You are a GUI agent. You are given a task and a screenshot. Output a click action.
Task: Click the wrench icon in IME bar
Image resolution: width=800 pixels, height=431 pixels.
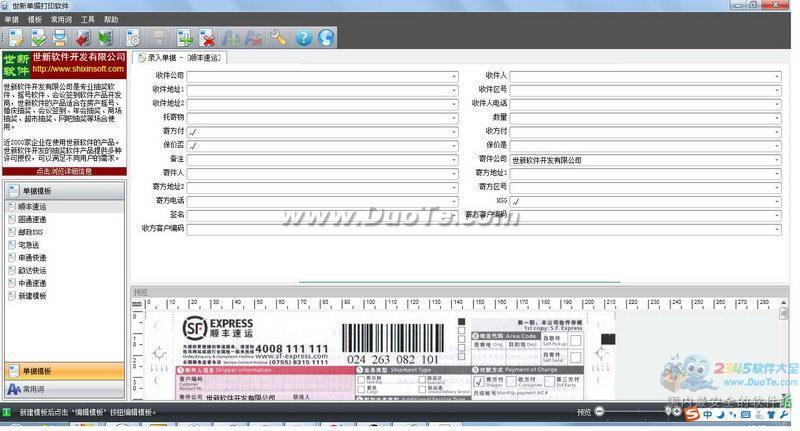(783, 415)
